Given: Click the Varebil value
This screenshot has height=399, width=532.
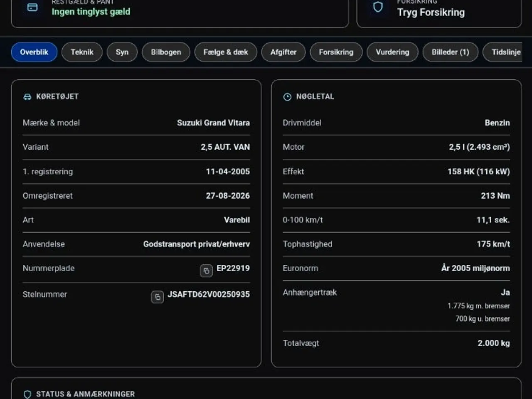Looking at the screenshot, I should click(x=237, y=219).
